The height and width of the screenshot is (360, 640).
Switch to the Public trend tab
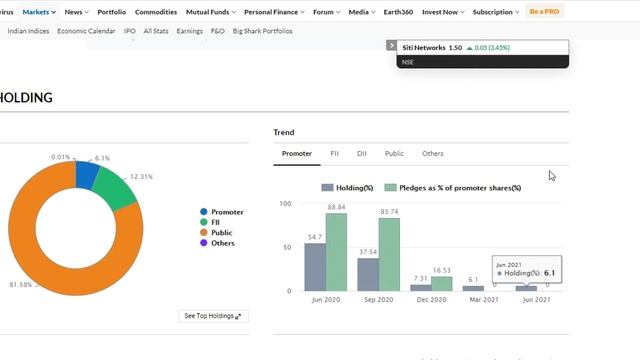coord(394,153)
